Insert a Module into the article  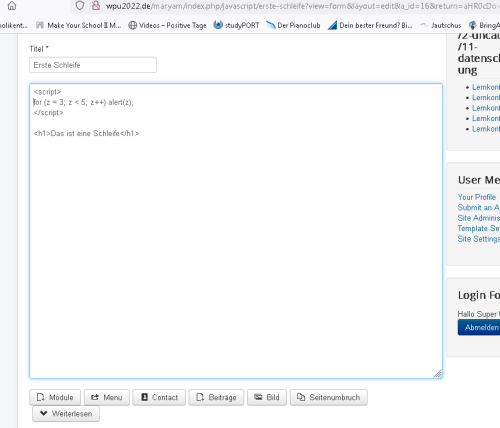(55, 397)
